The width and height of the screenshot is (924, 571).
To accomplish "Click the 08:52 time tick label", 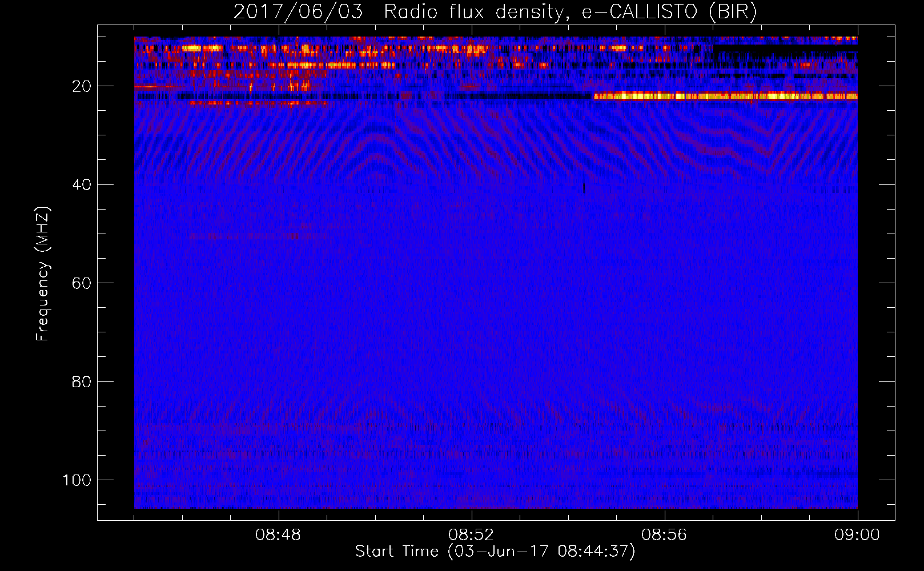I will [471, 535].
